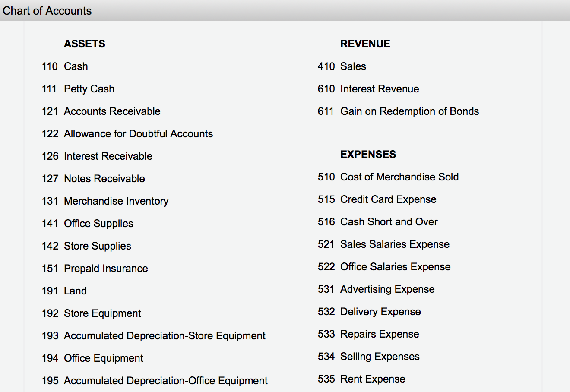This screenshot has height=392, width=570.
Task: Click 515 Credit Card Expense
Action: coord(377,199)
